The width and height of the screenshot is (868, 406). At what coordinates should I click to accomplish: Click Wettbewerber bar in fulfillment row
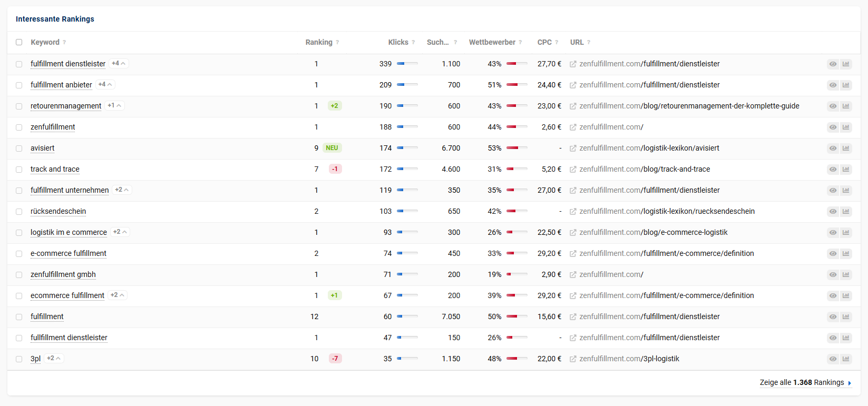tap(517, 316)
